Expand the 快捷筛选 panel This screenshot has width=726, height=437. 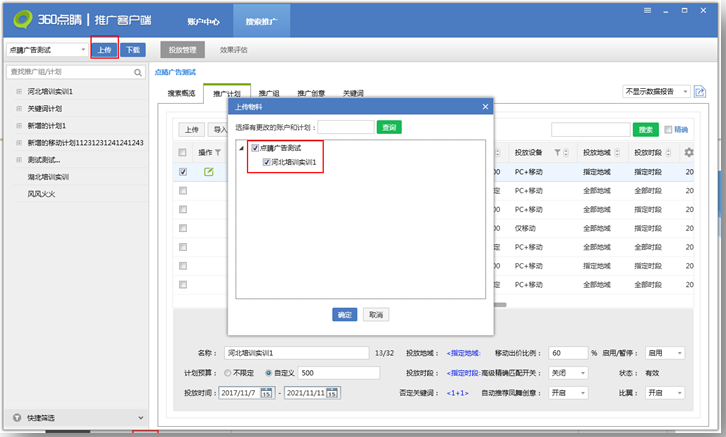click(139, 418)
